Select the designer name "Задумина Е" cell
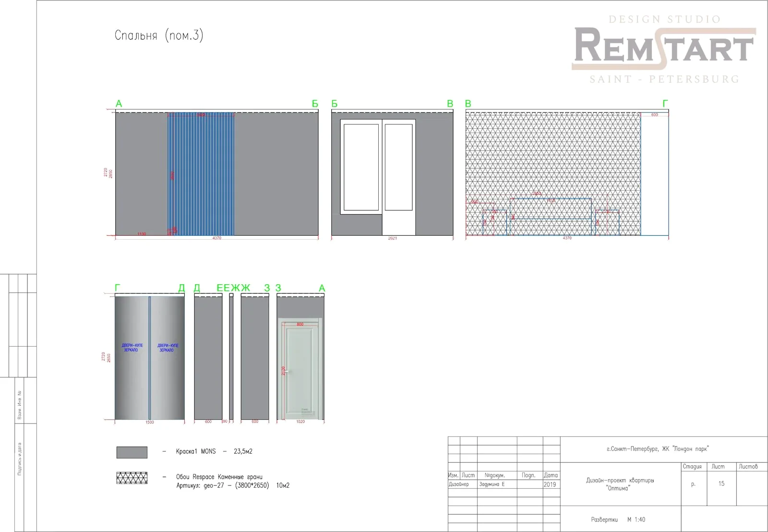Image resolution: width=768 pixels, height=532 pixels. point(492,484)
